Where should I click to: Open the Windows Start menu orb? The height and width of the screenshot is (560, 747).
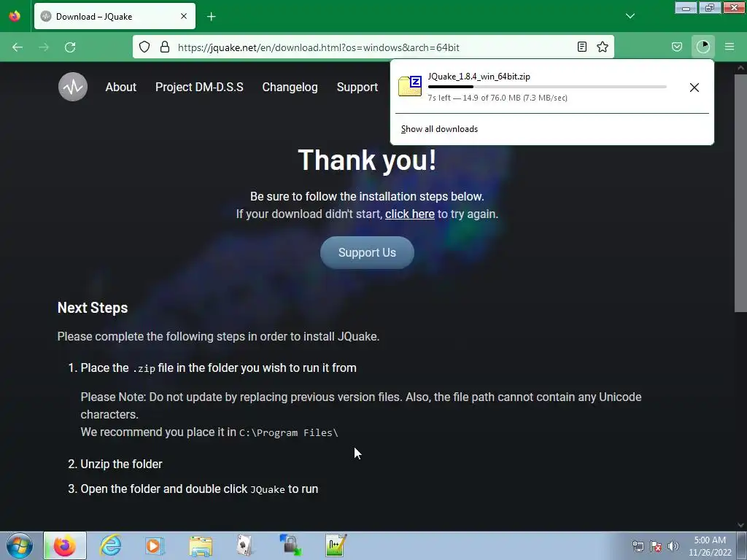tap(20, 545)
